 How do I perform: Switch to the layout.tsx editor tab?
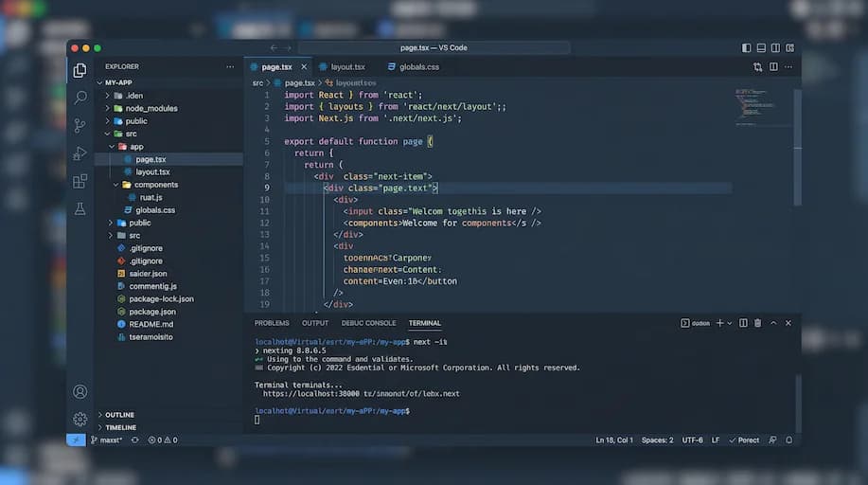(x=343, y=67)
